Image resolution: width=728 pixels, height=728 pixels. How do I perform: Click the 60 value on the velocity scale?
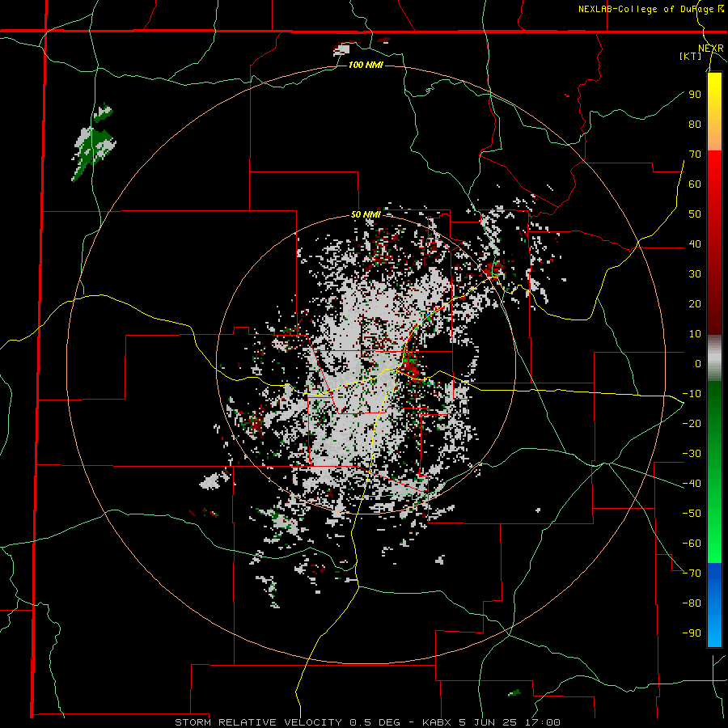pyautogui.click(x=695, y=184)
